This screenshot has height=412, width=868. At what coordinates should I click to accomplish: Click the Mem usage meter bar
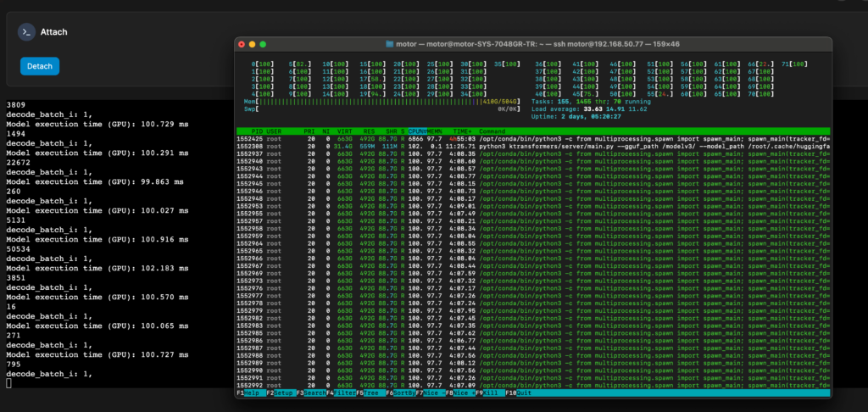[381, 100]
